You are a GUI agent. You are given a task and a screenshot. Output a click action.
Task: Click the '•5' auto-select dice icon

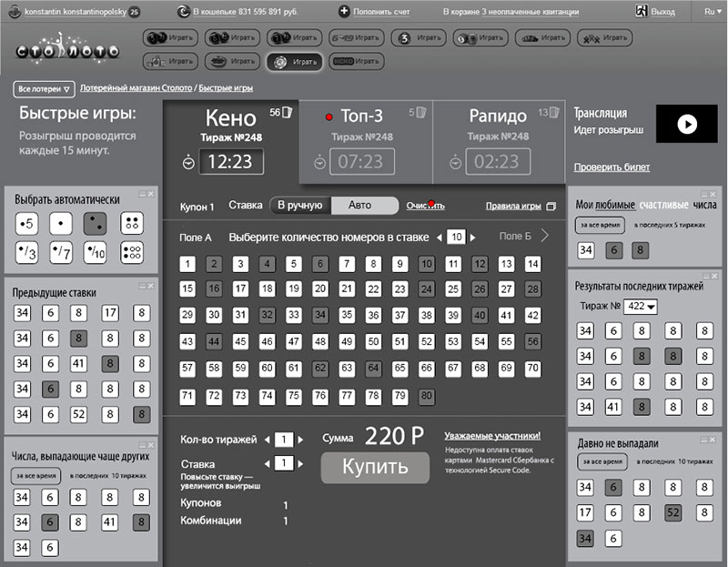point(27,223)
